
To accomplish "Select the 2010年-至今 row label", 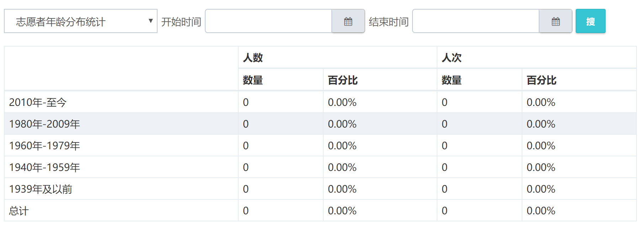I will tap(38, 102).
